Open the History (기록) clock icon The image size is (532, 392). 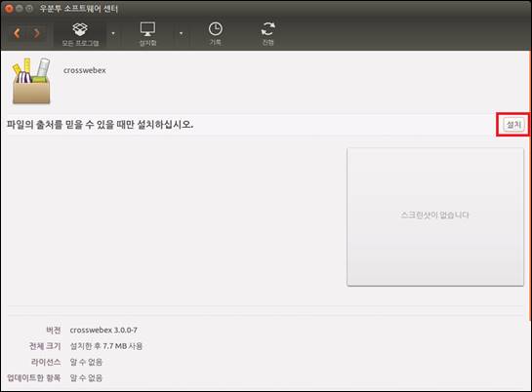point(216,34)
